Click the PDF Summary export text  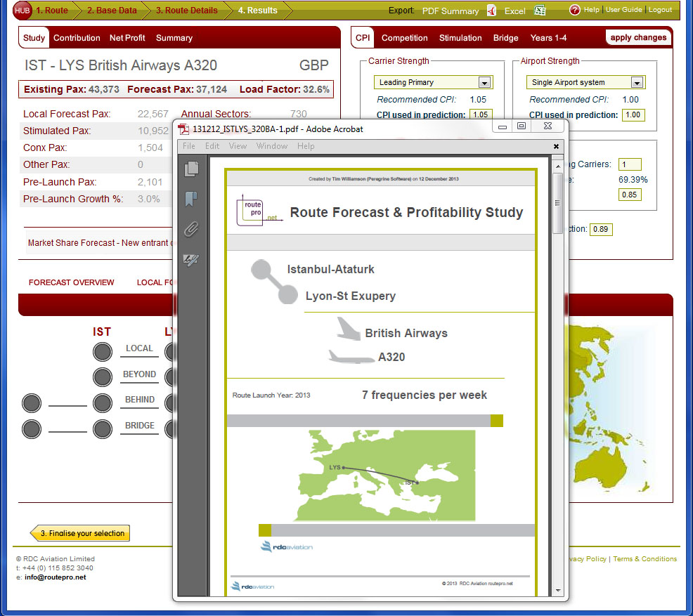pyautogui.click(x=451, y=11)
